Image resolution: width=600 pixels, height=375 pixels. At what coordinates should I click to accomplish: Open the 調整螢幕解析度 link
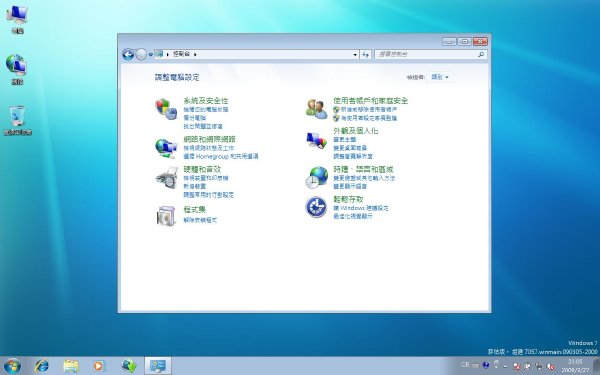[353, 157]
